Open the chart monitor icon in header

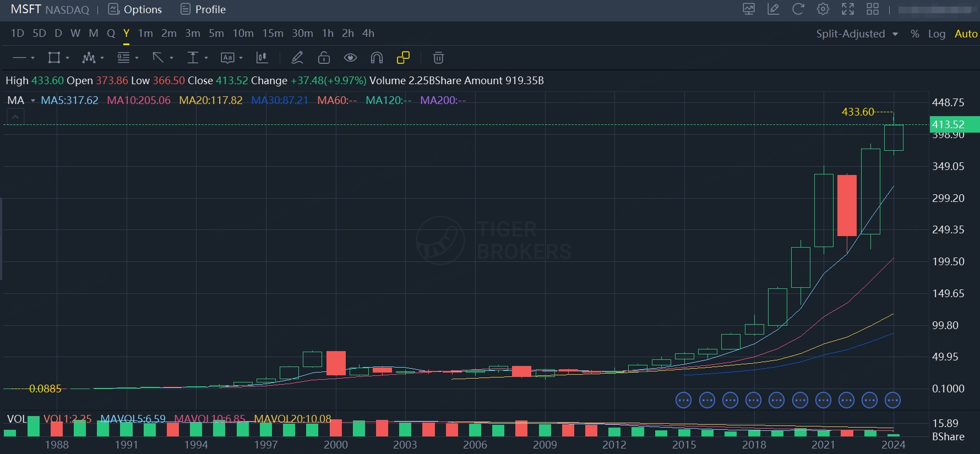(x=749, y=9)
